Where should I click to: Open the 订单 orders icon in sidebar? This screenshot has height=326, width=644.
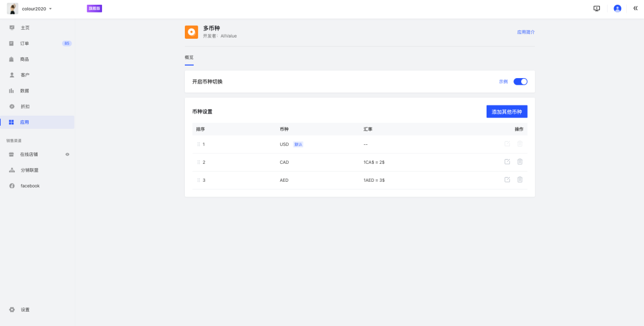11,44
